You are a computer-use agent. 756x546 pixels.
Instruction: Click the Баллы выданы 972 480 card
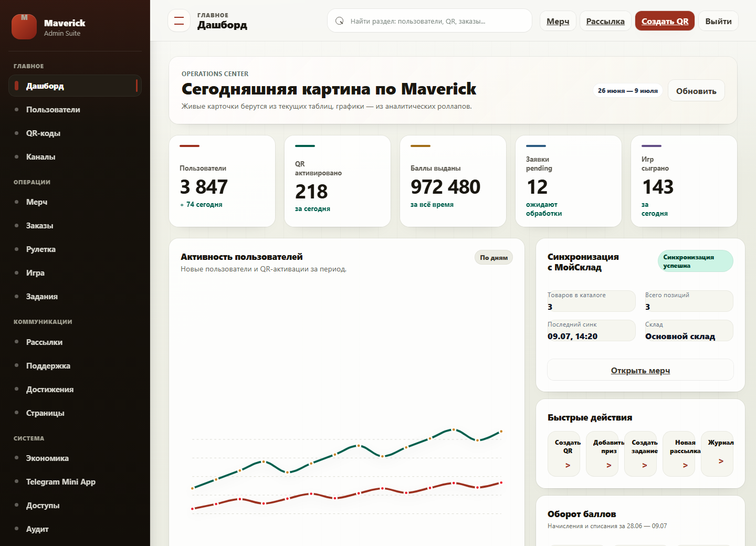453,181
